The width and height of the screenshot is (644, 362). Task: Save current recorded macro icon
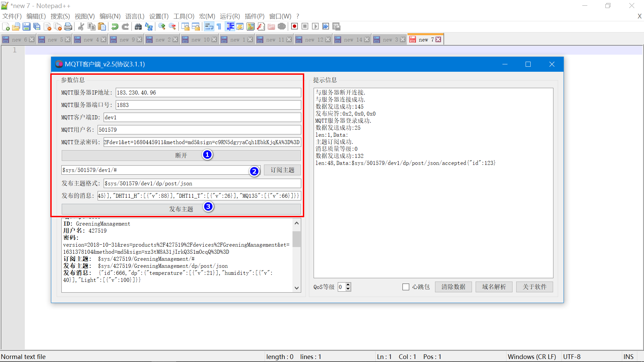click(x=336, y=26)
